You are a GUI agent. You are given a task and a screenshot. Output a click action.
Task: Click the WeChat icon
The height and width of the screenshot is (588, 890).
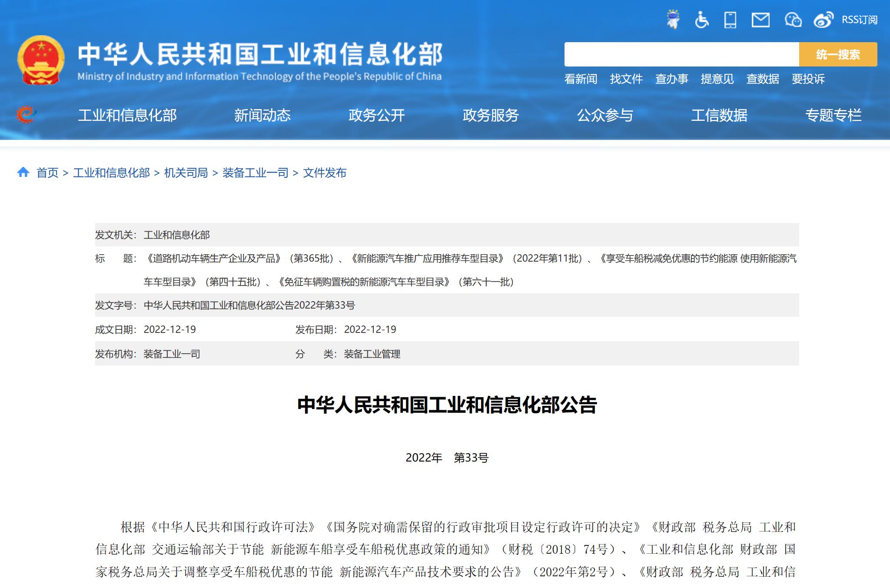(x=793, y=20)
